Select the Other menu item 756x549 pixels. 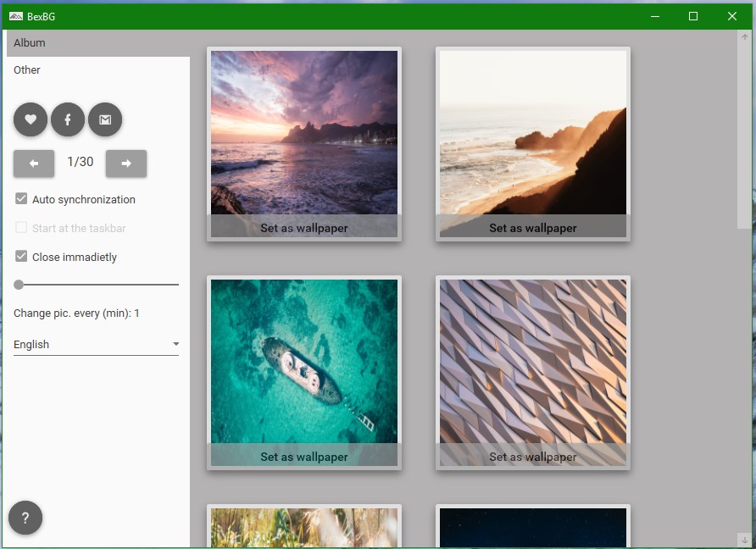click(x=97, y=69)
